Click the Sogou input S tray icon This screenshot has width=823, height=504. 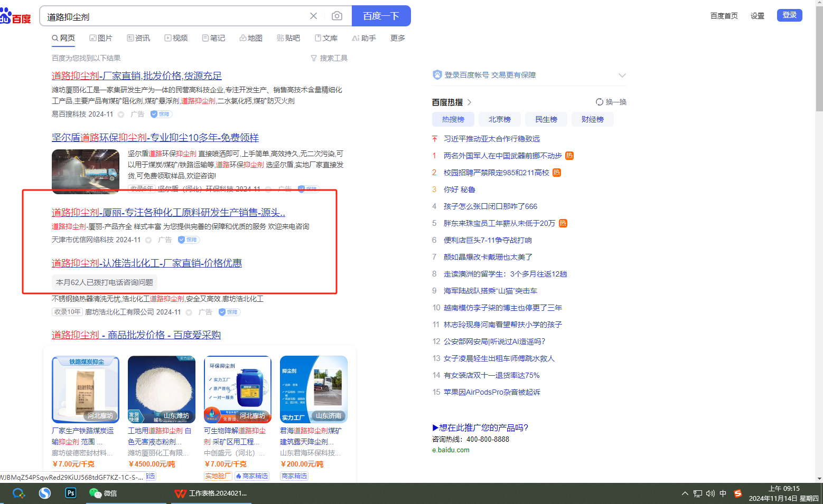pyautogui.click(x=738, y=493)
